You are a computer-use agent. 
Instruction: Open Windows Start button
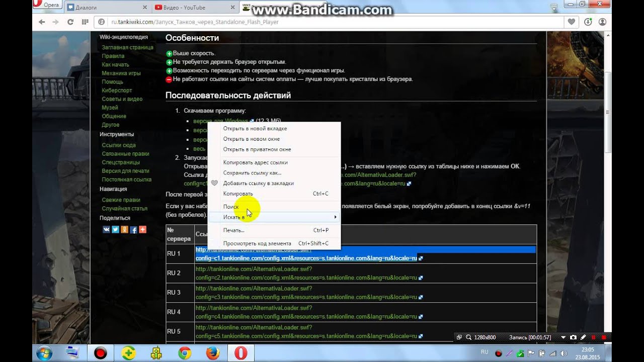(x=44, y=353)
